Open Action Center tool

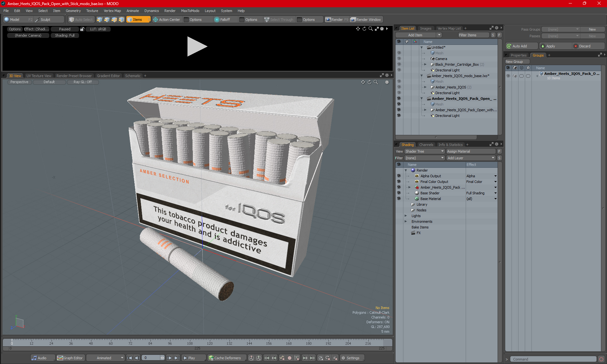(167, 20)
